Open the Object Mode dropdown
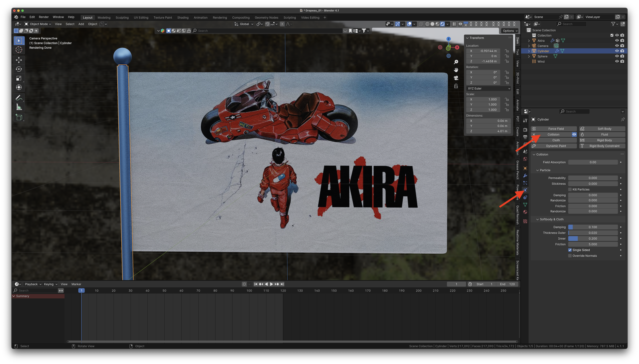 point(38,24)
